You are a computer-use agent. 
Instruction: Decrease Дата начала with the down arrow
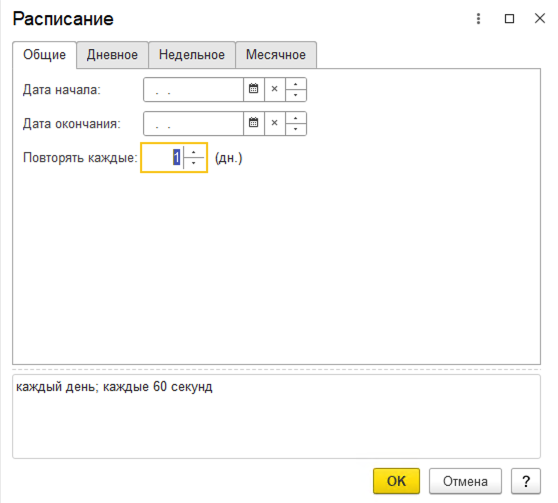[x=296, y=95]
